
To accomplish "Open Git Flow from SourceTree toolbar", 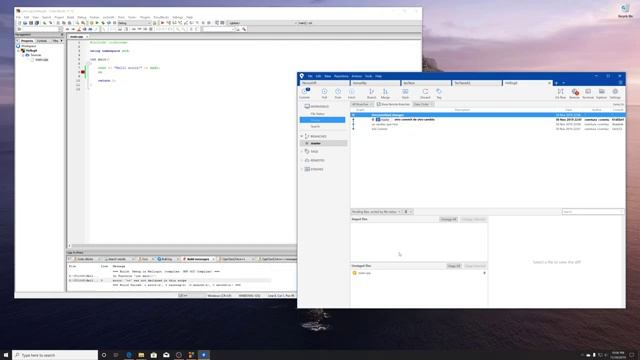I will tap(560, 92).
